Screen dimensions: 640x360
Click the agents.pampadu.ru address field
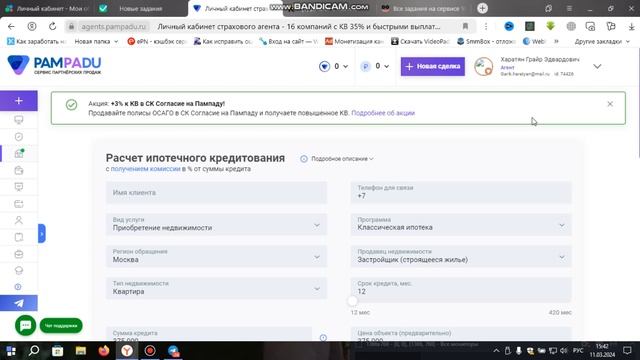coord(113,27)
